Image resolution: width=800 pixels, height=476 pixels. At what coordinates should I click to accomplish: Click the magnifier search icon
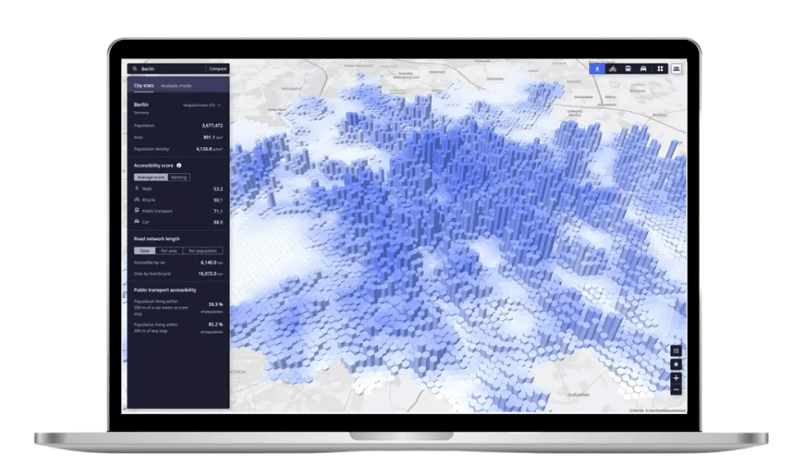point(135,69)
